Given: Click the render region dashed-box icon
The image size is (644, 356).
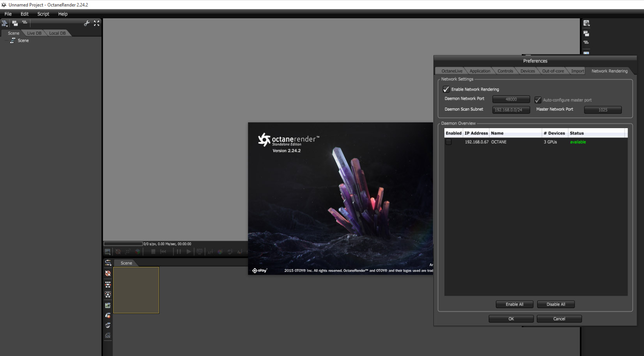Looking at the screenshot, I should (127, 252).
